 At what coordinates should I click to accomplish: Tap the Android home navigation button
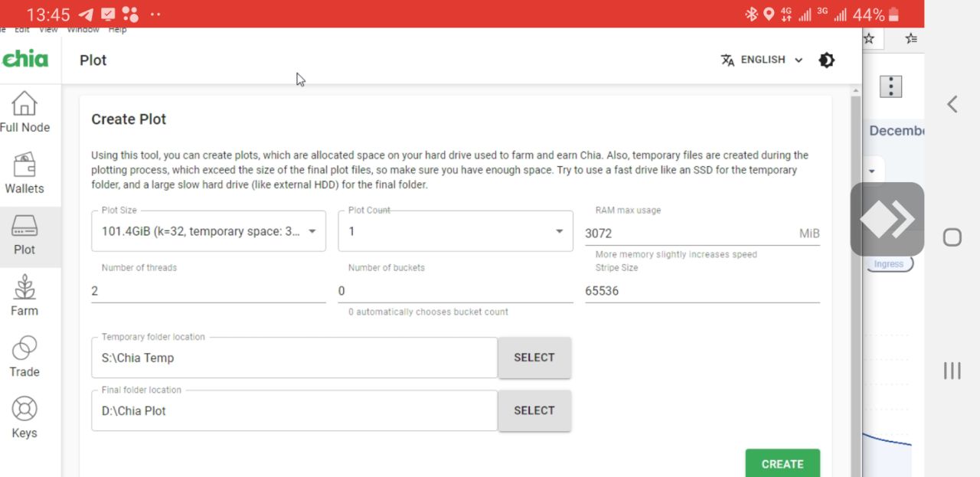click(x=952, y=237)
